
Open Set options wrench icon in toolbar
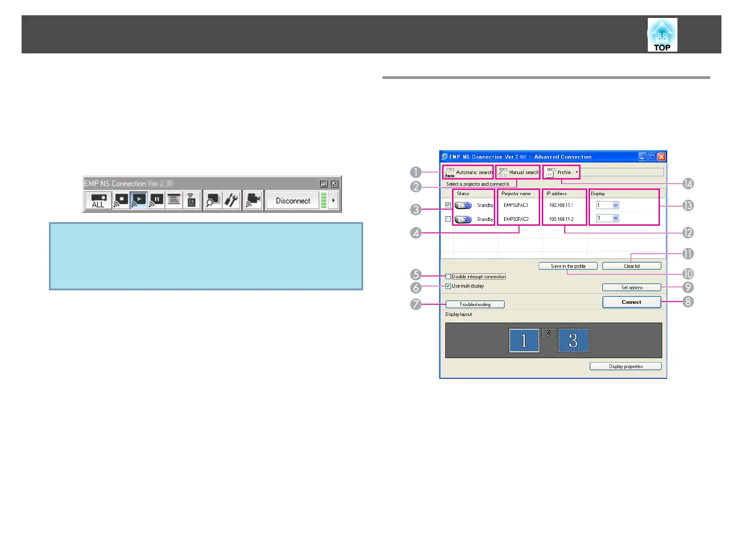[231, 200]
